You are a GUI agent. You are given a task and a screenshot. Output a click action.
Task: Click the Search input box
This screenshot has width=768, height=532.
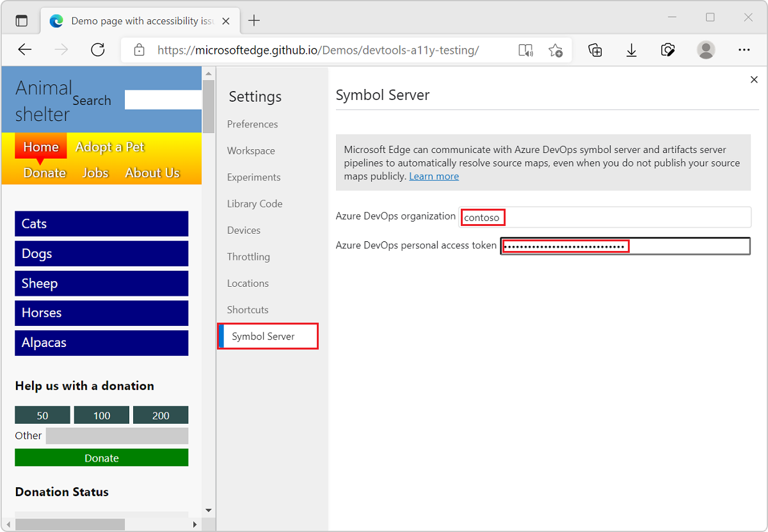(163, 100)
